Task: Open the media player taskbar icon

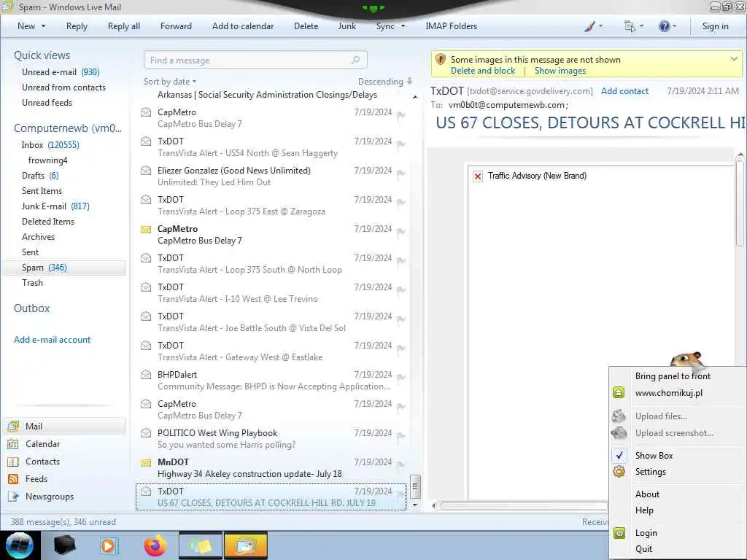Action: 109,545
